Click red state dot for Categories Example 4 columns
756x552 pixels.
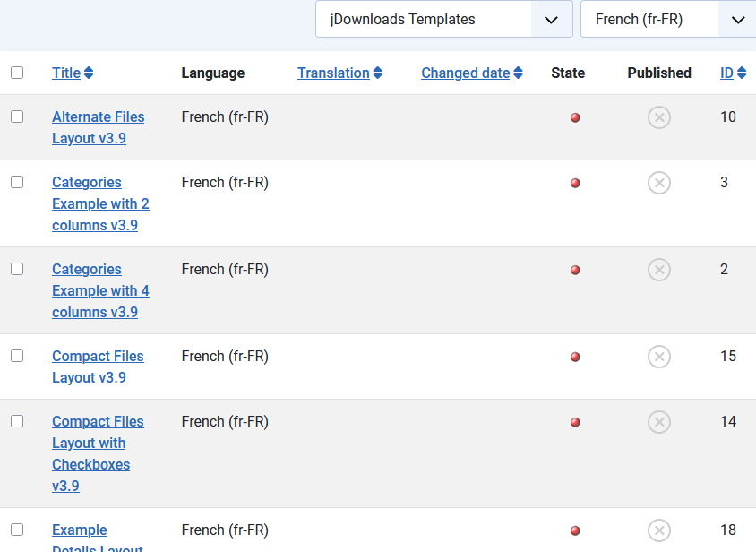click(575, 270)
